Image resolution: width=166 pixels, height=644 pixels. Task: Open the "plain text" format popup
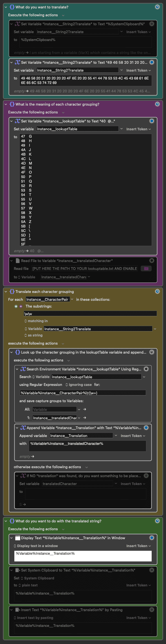[28, 585]
